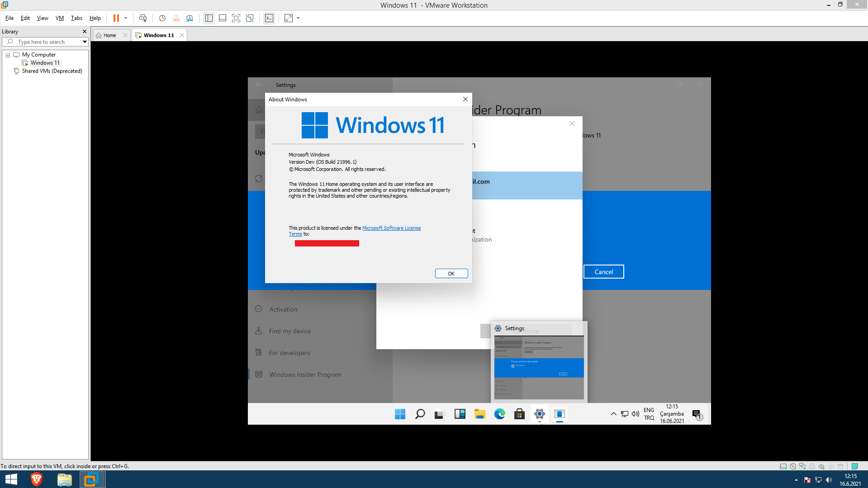
Task: Open the File menu
Action: click(x=9, y=18)
